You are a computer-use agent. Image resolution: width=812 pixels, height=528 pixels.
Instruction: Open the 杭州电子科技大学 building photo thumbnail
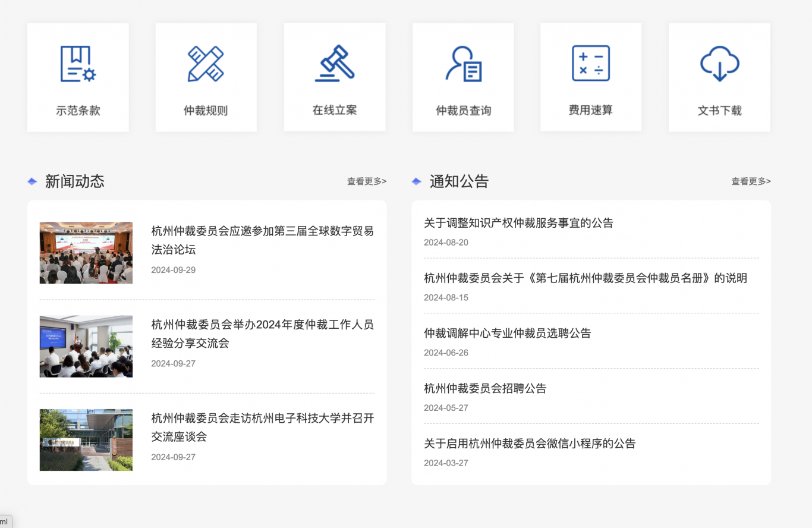click(x=86, y=440)
